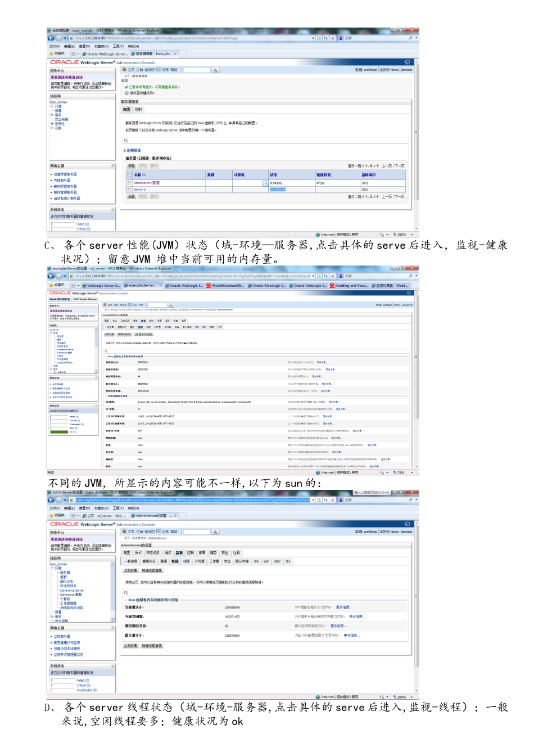Click the favorites star in the base_domain window
The width and height of the screenshot is (534, 756).
[x=52, y=54]
